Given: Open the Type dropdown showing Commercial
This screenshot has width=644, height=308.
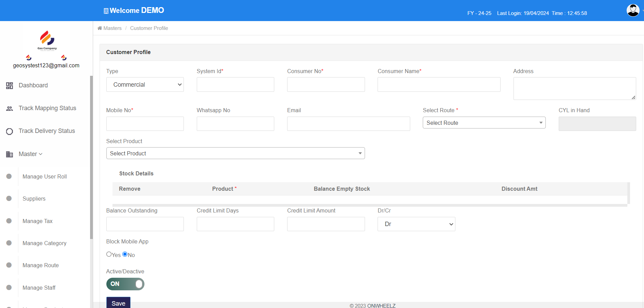Looking at the screenshot, I should point(145,85).
